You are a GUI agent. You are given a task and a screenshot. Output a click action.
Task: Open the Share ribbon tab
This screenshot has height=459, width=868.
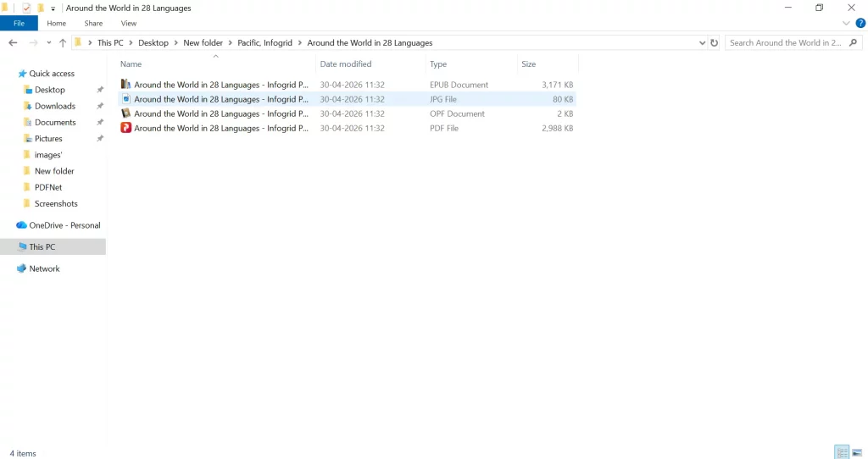(93, 23)
